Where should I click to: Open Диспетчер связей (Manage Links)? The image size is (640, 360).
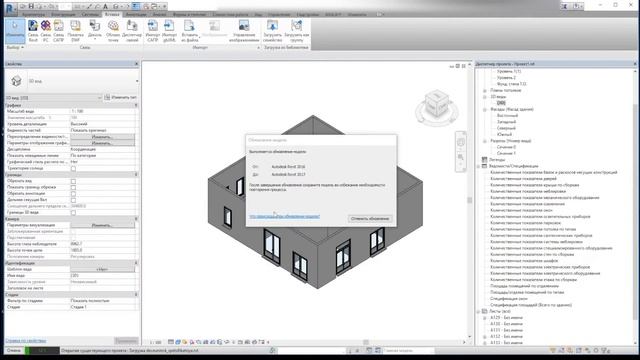[132, 31]
